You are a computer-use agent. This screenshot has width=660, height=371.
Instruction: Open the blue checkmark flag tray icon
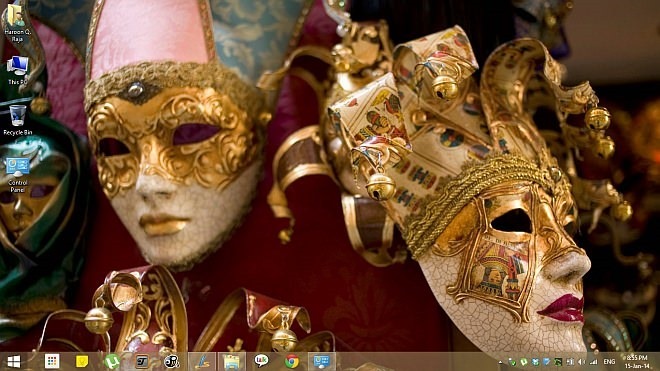pyautogui.click(x=546, y=362)
